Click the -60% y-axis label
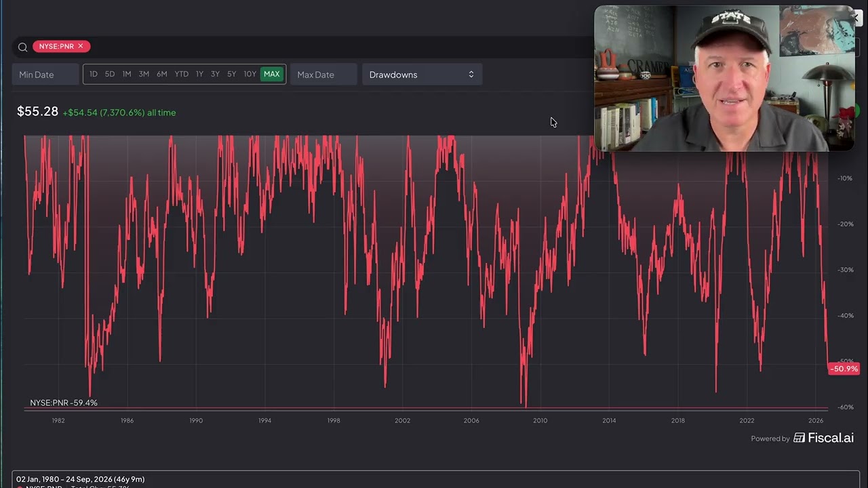The width and height of the screenshot is (868, 488). [x=845, y=407]
